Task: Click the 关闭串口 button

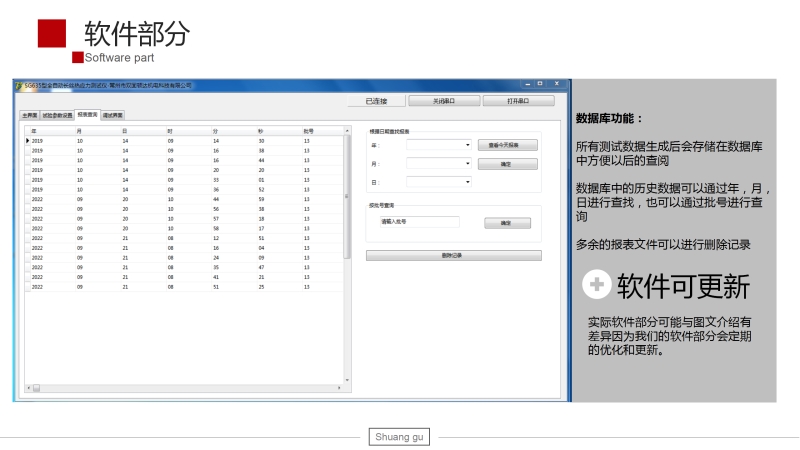Action: click(444, 101)
